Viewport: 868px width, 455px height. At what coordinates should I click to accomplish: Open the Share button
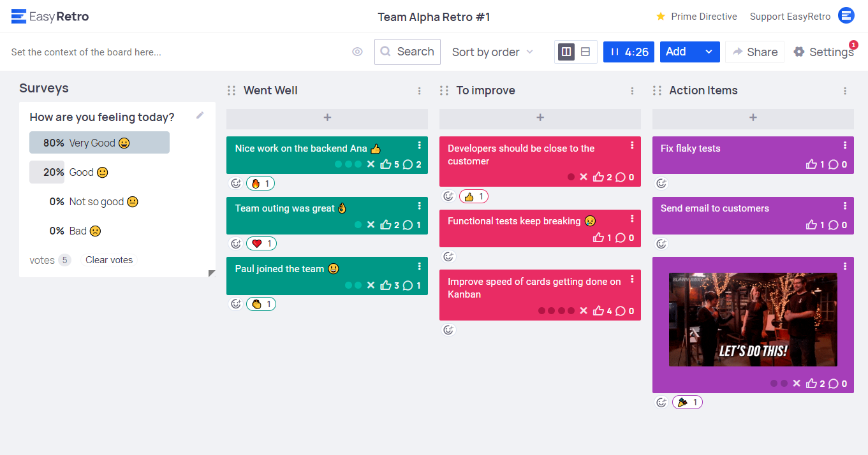click(754, 52)
